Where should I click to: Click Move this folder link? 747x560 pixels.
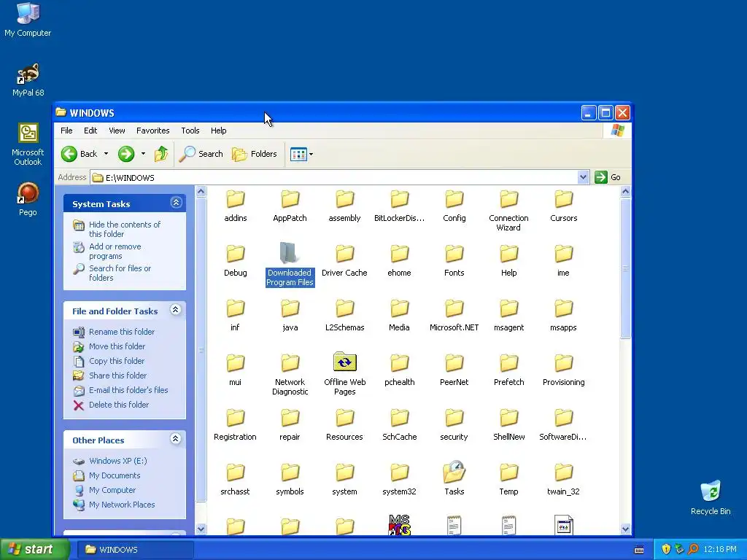pos(117,346)
